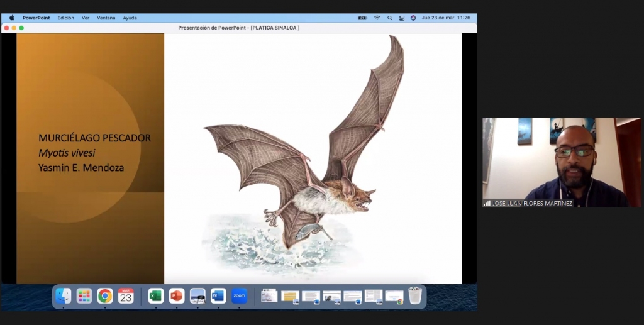Launch Google Chrome from the dock
The image size is (644, 325).
coord(105,296)
